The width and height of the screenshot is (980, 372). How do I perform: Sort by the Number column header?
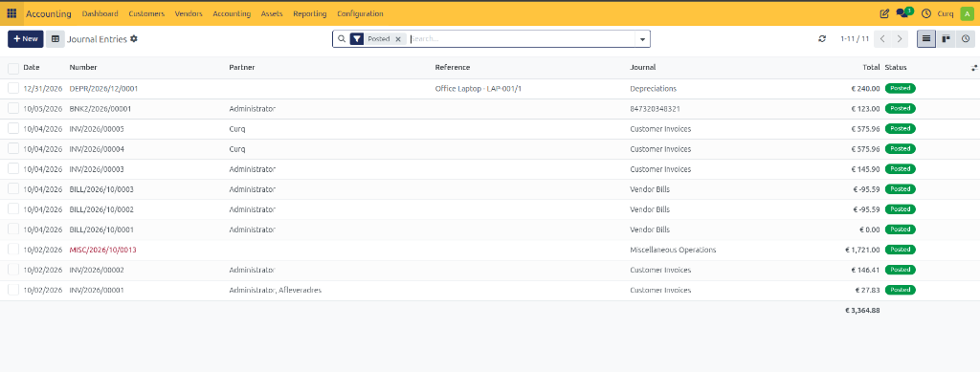coord(83,67)
